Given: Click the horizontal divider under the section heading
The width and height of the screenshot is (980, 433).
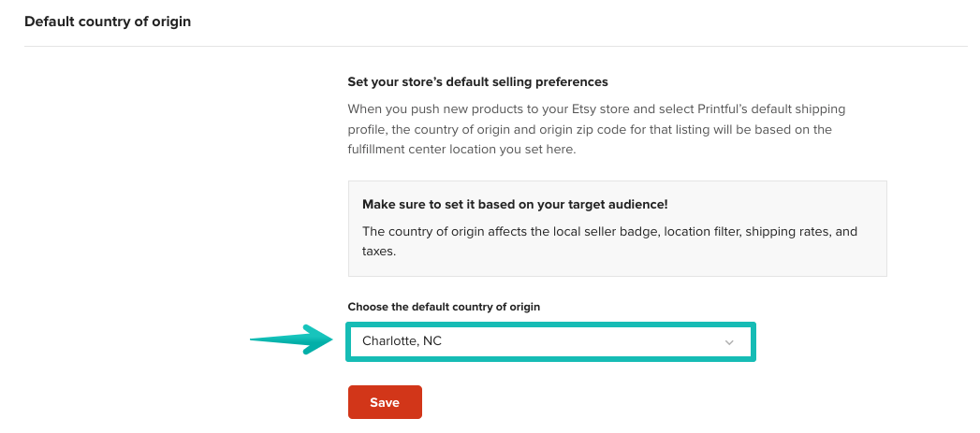Looking at the screenshot, I should [x=495, y=46].
